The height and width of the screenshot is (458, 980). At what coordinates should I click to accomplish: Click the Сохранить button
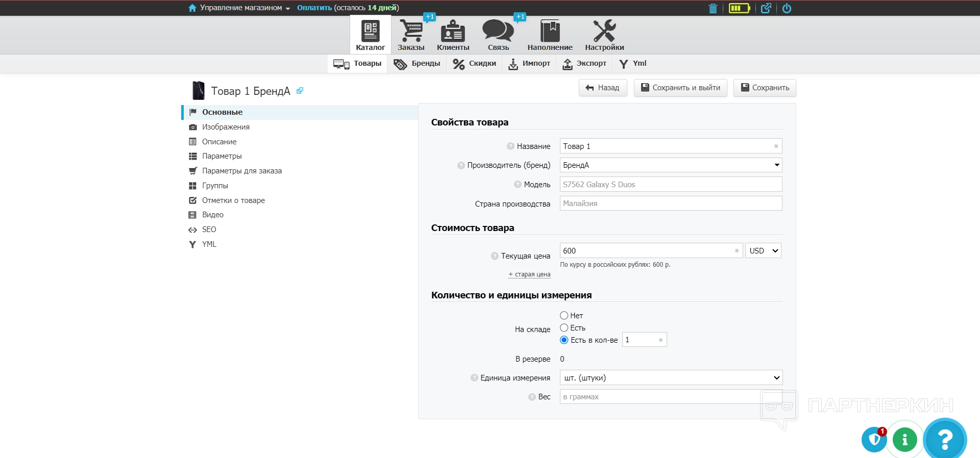click(x=765, y=88)
